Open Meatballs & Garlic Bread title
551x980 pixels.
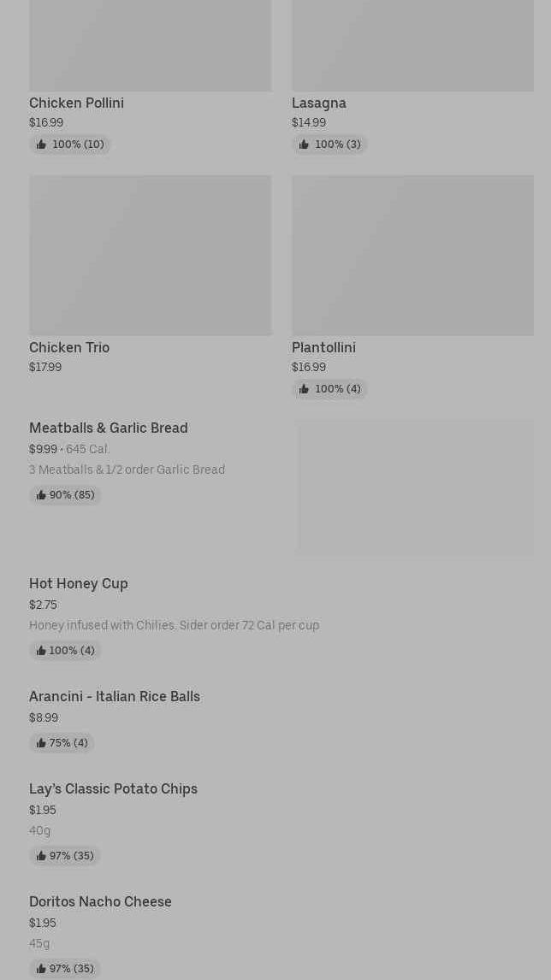coord(109,428)
